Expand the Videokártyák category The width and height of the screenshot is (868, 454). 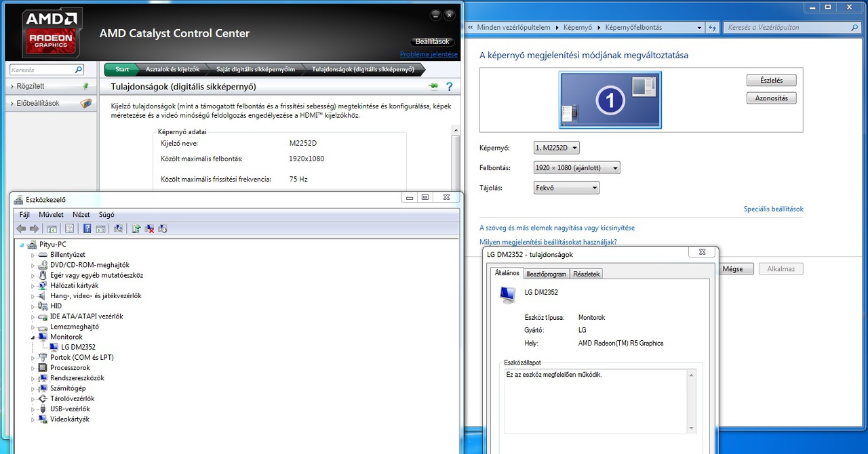(33, 419)
